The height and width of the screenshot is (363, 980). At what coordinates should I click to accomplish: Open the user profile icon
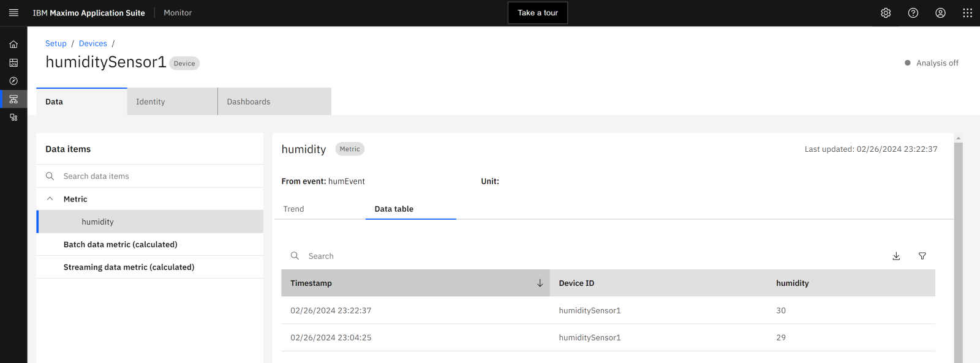tap(940, 13)
